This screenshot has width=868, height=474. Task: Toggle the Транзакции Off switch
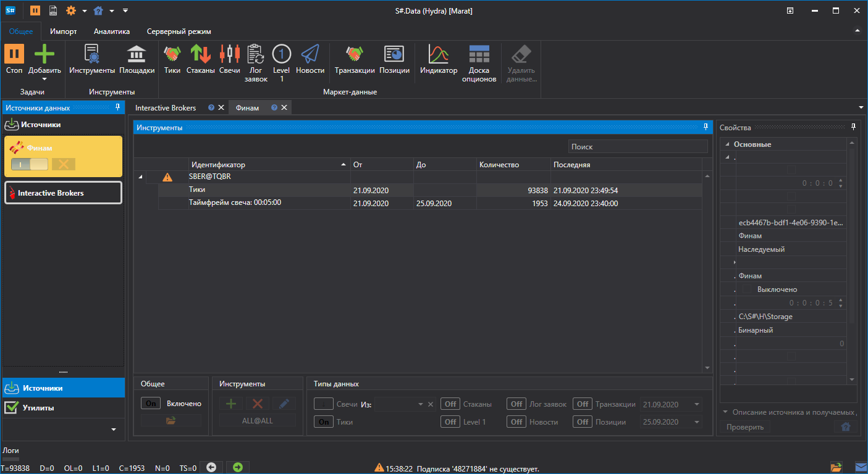pyautogui.click(x=583, y=404)
